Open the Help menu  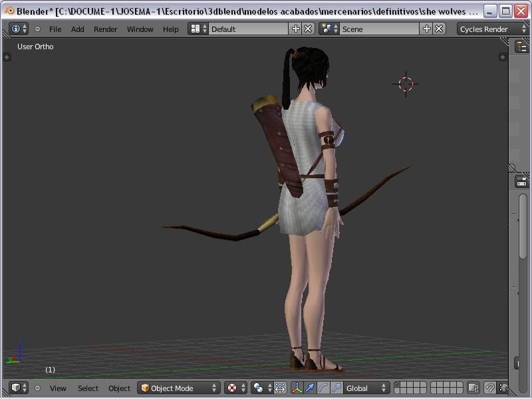coord(171,29)
